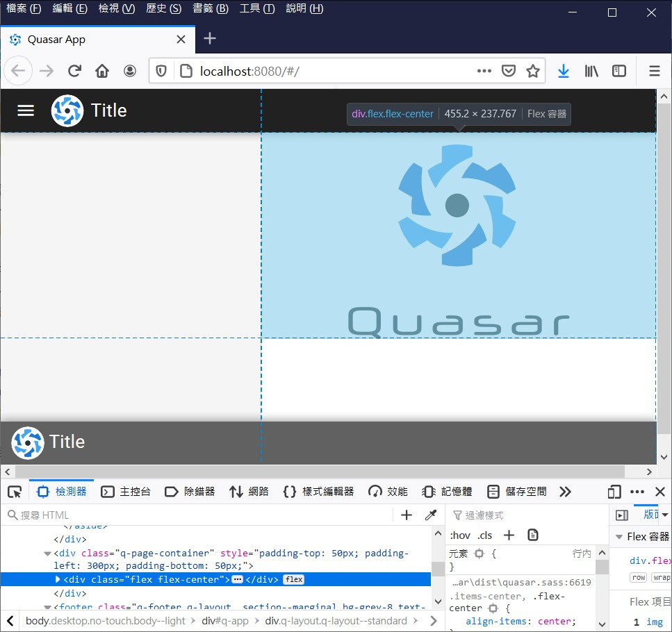Open the hamburger menu in the Quasar header
This screenshot has height=632, width=672.
pyautogui.click(x=25, y=110)
